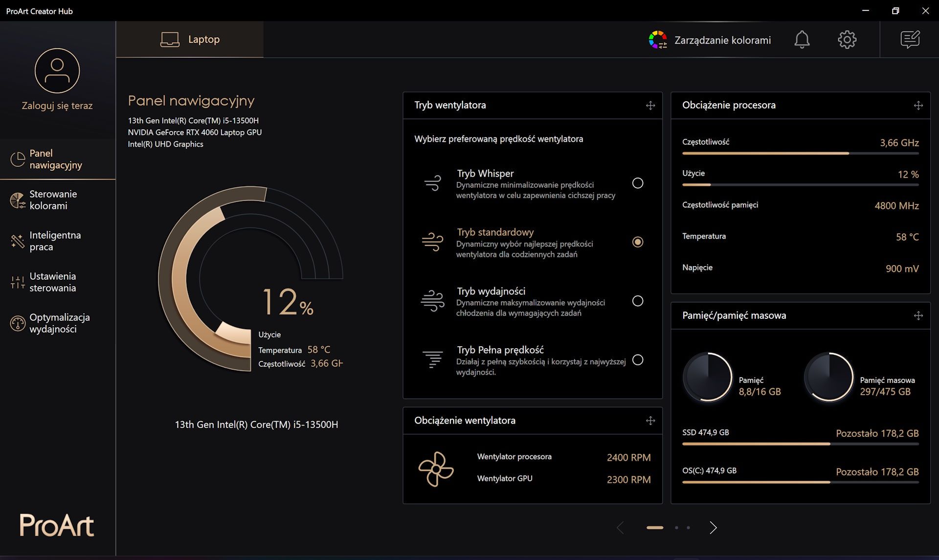Click the Wentylator procesora 2400 RPM value
Image resolution: width=939 pixels, height=560 pixels.
tap(628, 458)
